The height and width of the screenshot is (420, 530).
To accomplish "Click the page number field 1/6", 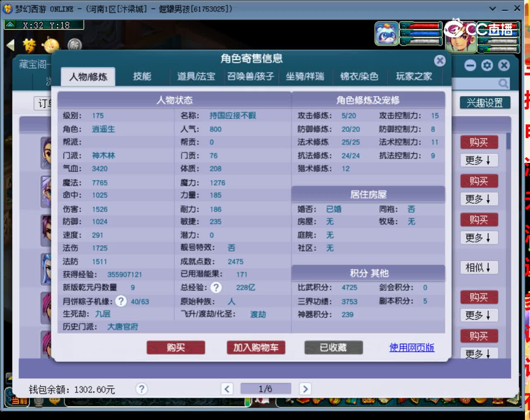I will (265, 389).
